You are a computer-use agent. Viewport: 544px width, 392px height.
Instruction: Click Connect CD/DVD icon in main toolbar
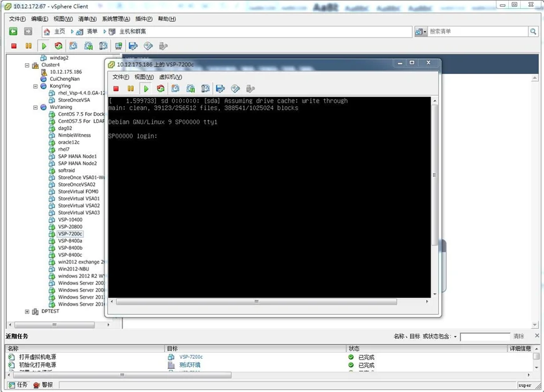pos(148,46)
